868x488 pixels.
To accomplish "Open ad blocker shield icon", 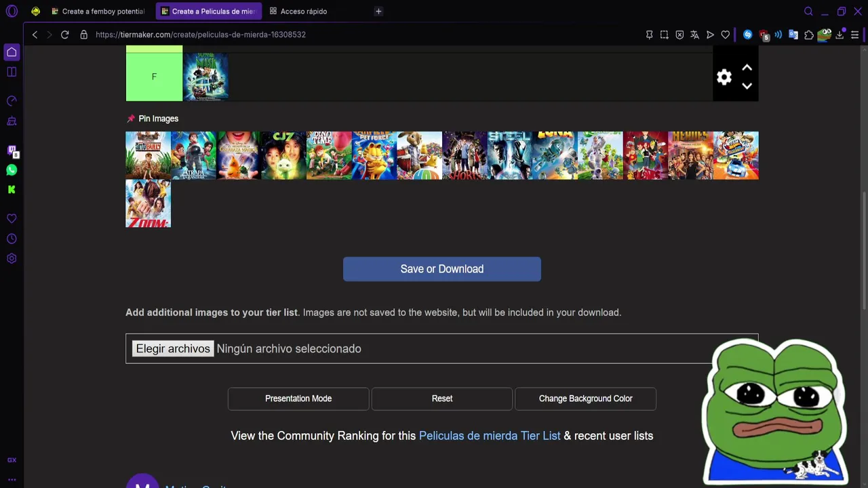I will (x=679, y=35).
